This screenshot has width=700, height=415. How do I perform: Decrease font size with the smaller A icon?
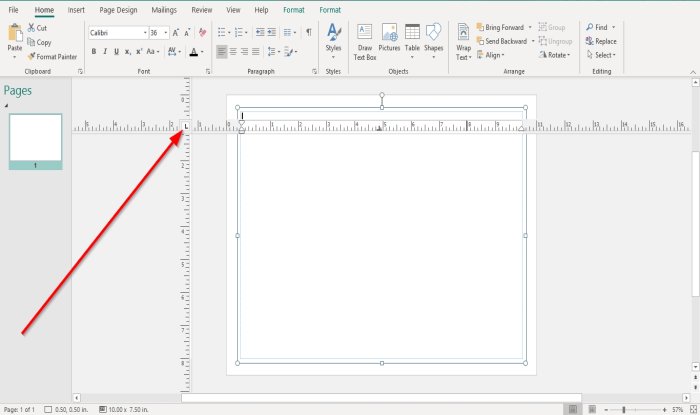tap(187, 33)
